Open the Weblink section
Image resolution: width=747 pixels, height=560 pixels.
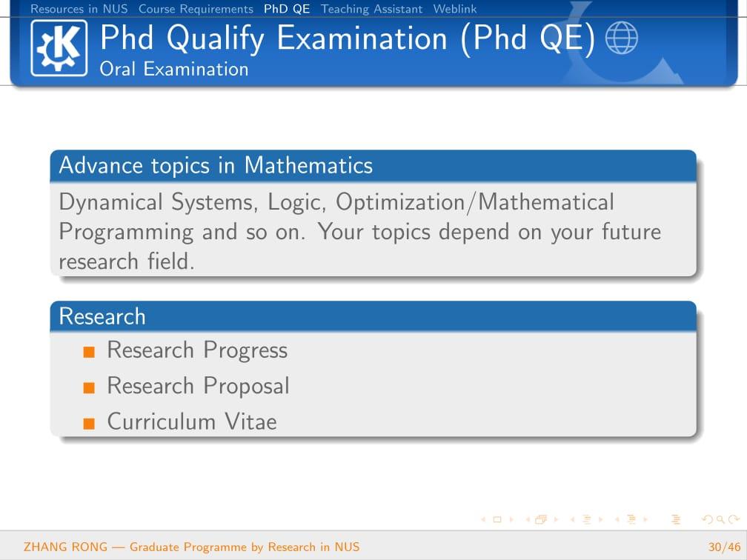(x=455, y=9)
